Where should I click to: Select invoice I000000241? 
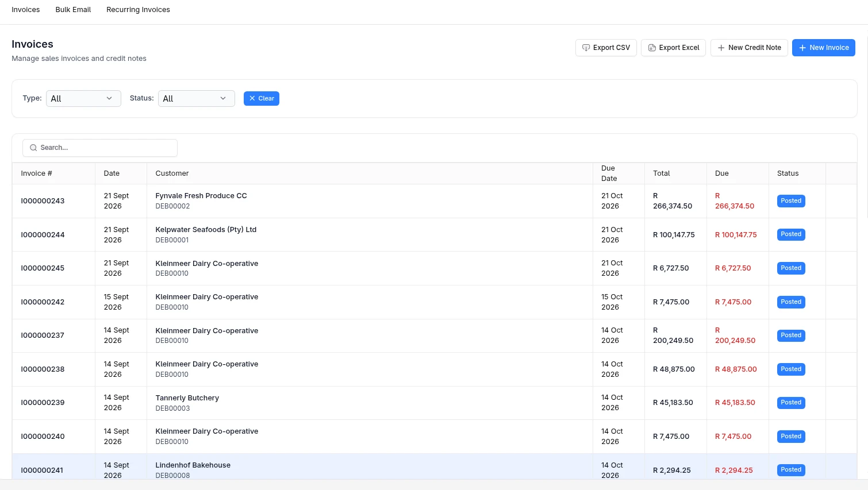coord(42,470)
